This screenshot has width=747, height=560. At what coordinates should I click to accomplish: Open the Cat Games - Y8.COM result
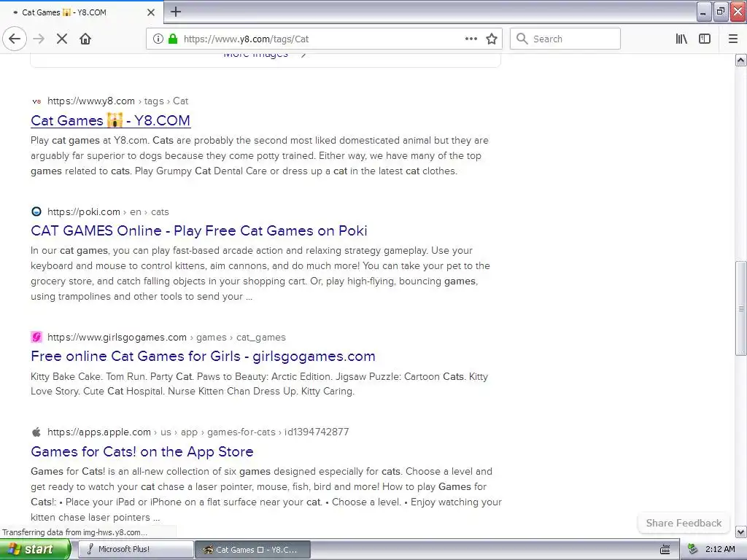point(111,120)
